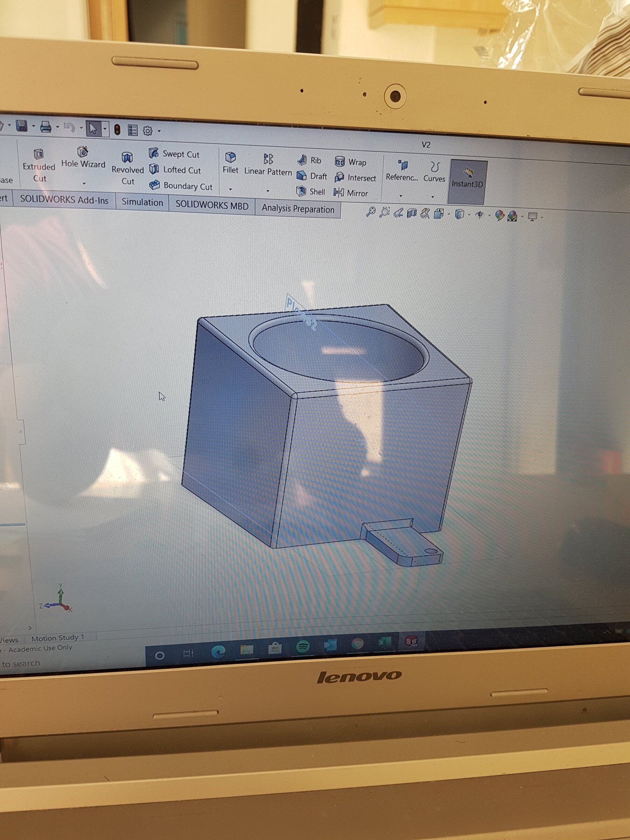Click the Motion Study 1 tab

[x=58, y=638]
